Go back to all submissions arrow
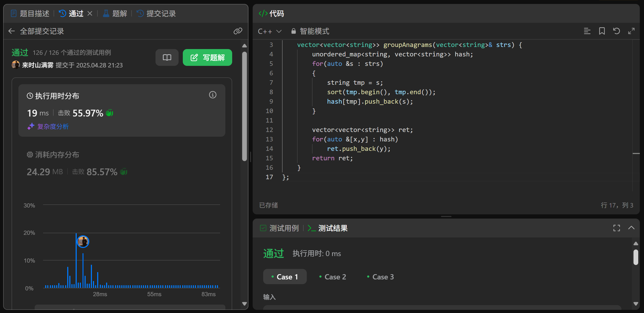This screenshot has height=313, width=644. pos(11,31)
